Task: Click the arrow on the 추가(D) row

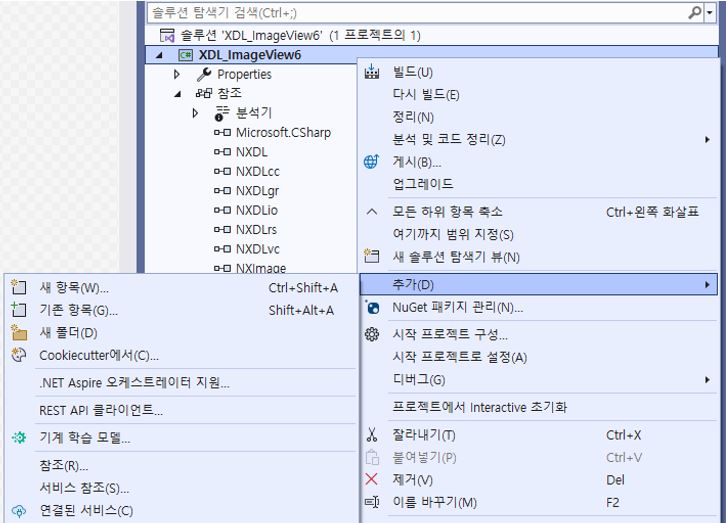Action: point(707,285)
